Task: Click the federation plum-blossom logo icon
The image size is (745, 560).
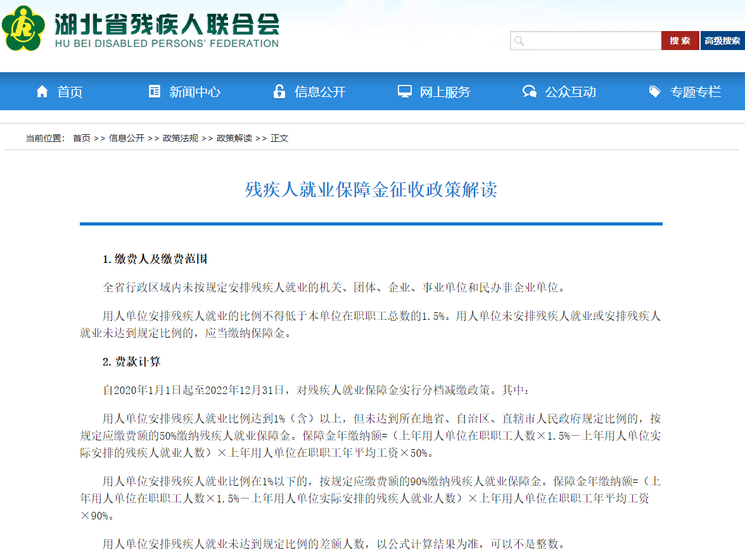Action: (23, 29)
